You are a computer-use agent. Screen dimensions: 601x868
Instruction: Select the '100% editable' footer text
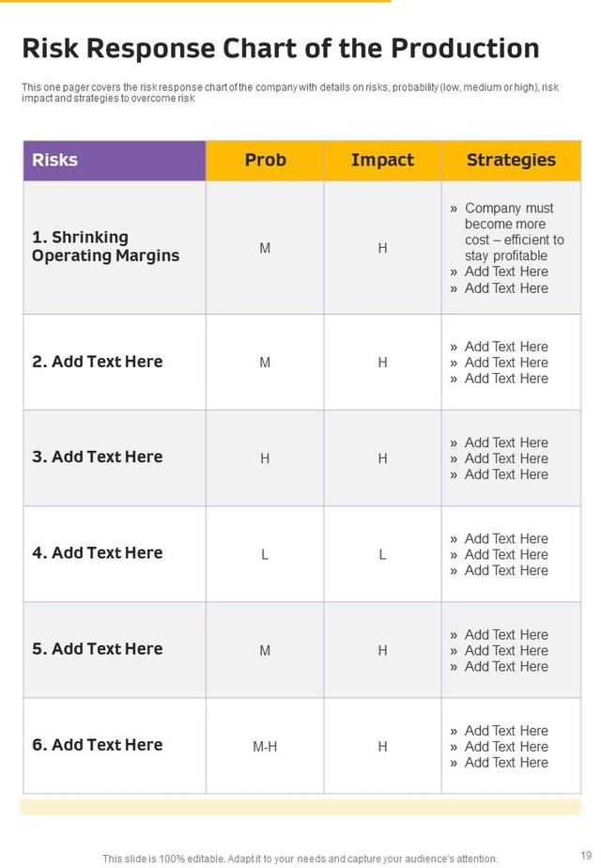[x=300, y=859]
